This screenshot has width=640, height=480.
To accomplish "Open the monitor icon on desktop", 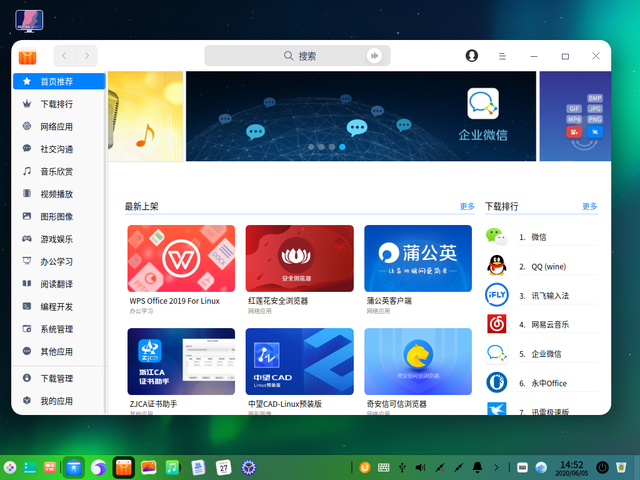I will (29, 21).
